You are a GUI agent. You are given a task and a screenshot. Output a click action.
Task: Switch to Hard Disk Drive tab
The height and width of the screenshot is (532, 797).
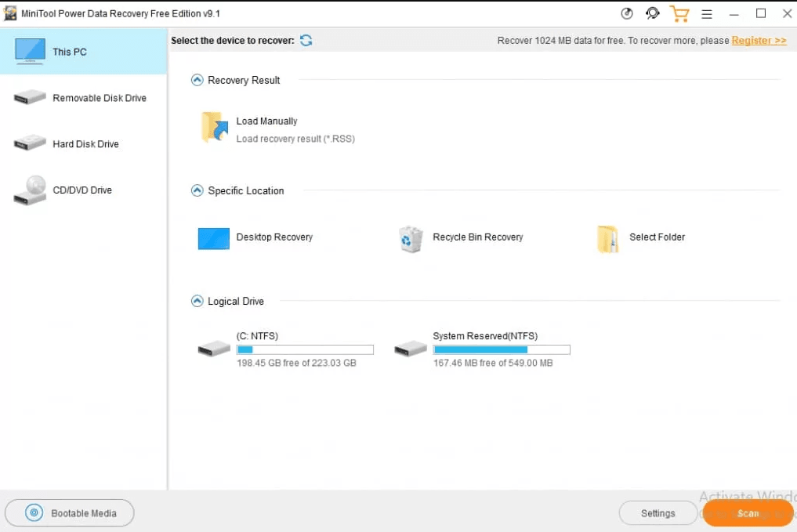click(83, 144)
